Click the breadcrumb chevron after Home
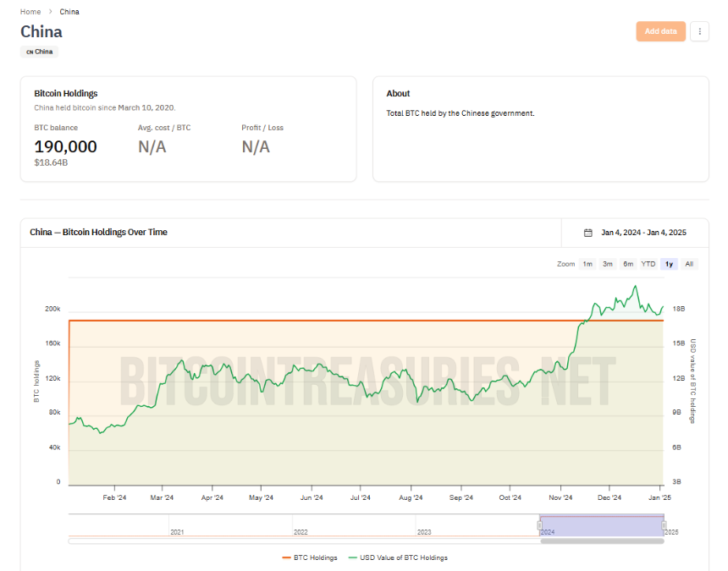The height and width of the screenshot is (571, 728). click(x=50, y=12)
